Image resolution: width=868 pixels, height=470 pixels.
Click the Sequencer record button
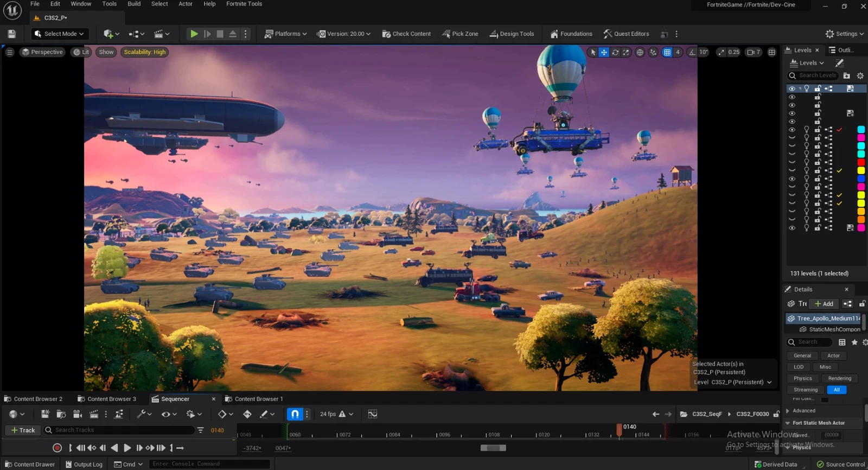point(57,448)
